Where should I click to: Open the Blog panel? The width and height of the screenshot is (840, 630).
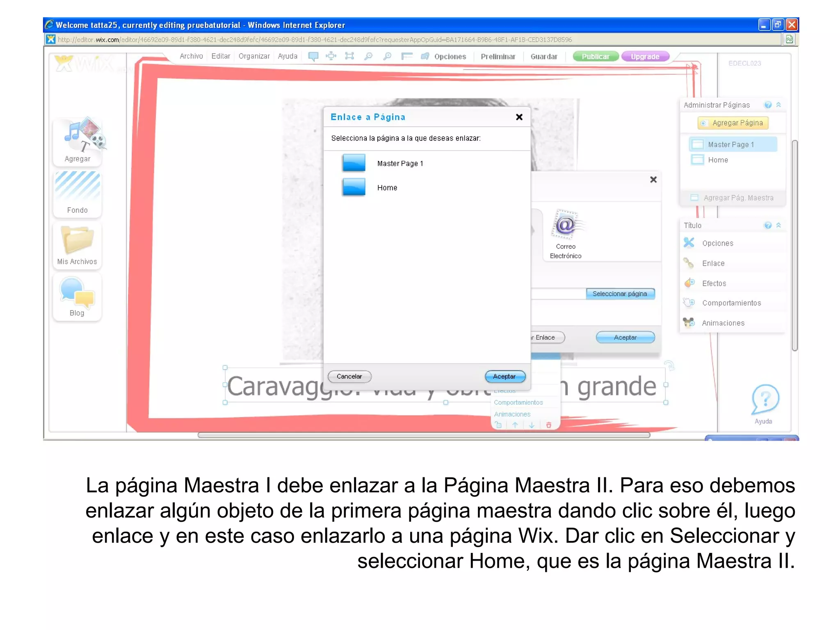tap(78, 297)
